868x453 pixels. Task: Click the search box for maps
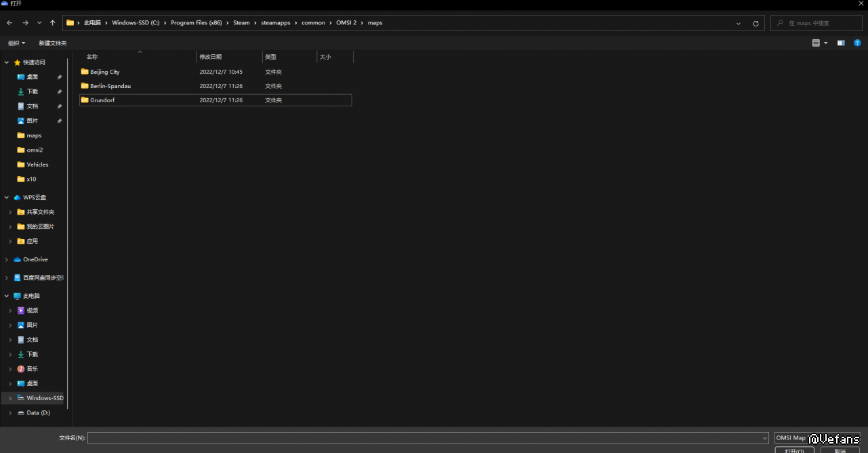(x=815, y=23)
